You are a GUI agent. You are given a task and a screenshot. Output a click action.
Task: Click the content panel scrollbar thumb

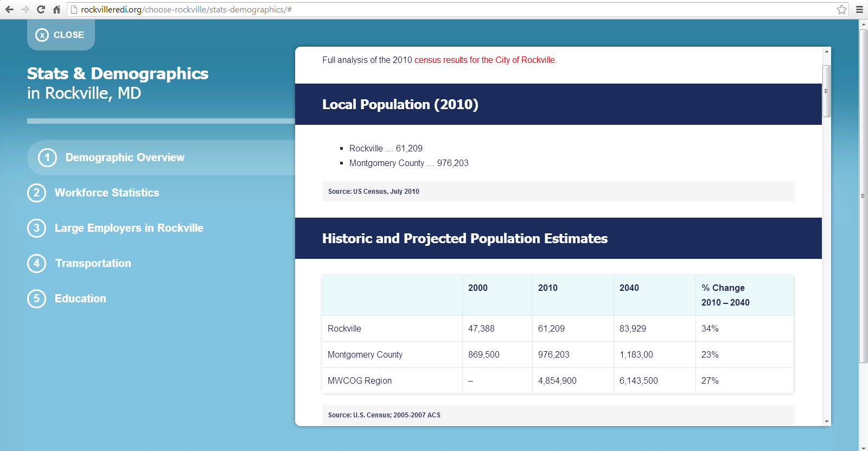click(827, 91)
